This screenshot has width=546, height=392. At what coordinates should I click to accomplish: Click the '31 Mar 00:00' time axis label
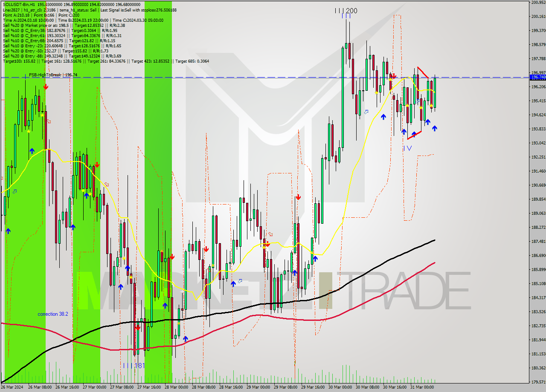421,387
